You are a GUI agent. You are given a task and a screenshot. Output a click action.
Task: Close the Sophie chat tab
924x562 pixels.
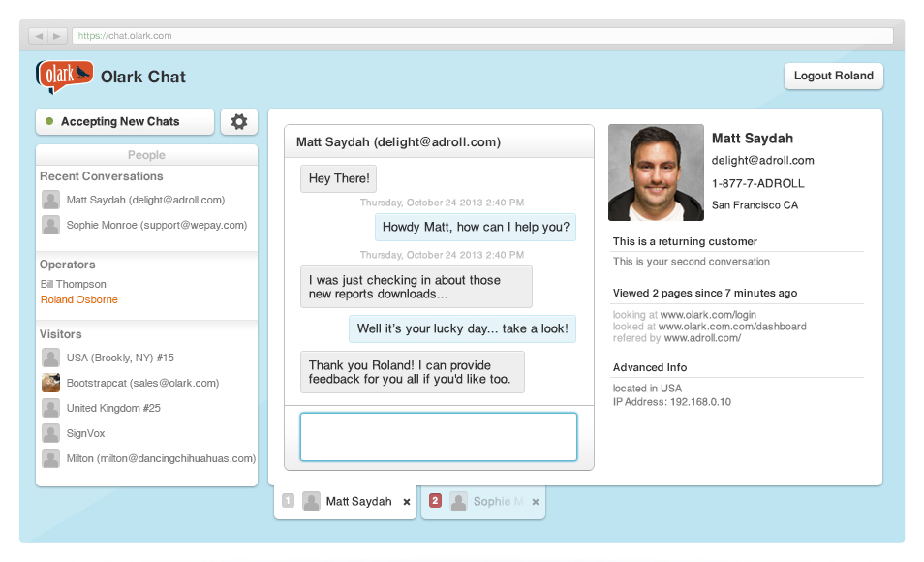pos(536,502)
